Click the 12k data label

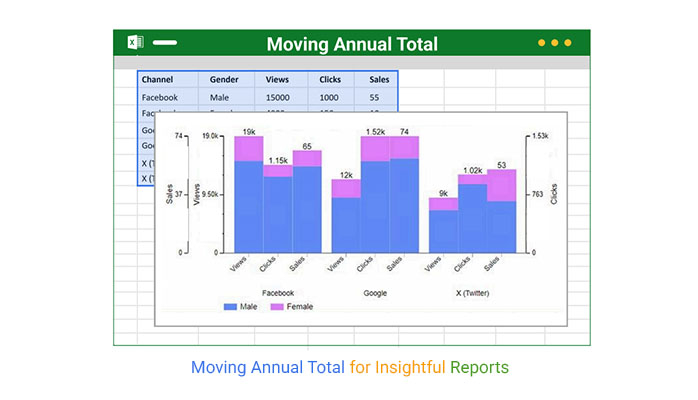click(x=346, y=175)
